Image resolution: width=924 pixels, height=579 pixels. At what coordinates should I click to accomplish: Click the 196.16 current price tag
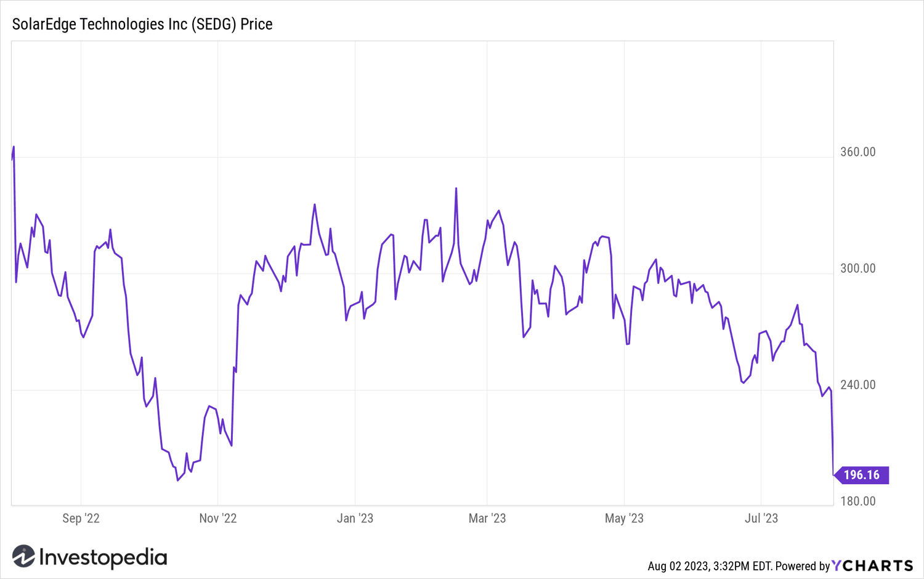(861, 475)
